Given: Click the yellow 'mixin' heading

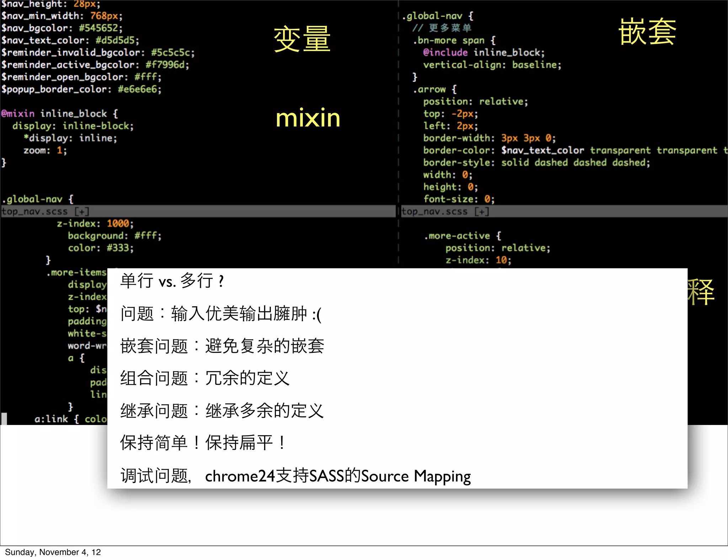Looking at the screenshot, I should 308,118.
